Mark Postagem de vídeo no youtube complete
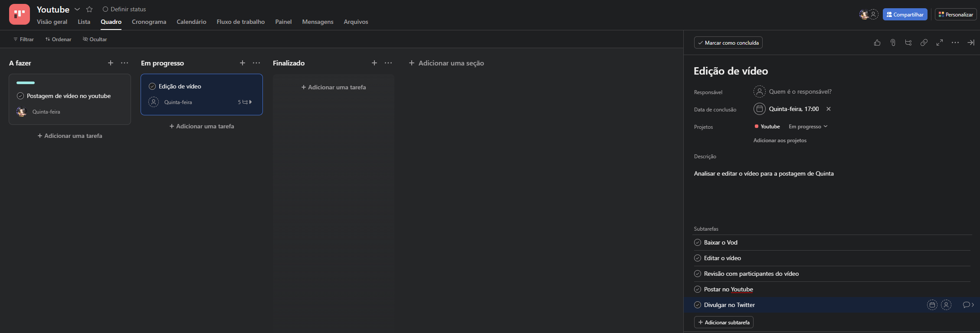Screen dimensions: 980x333 point(20,96)
